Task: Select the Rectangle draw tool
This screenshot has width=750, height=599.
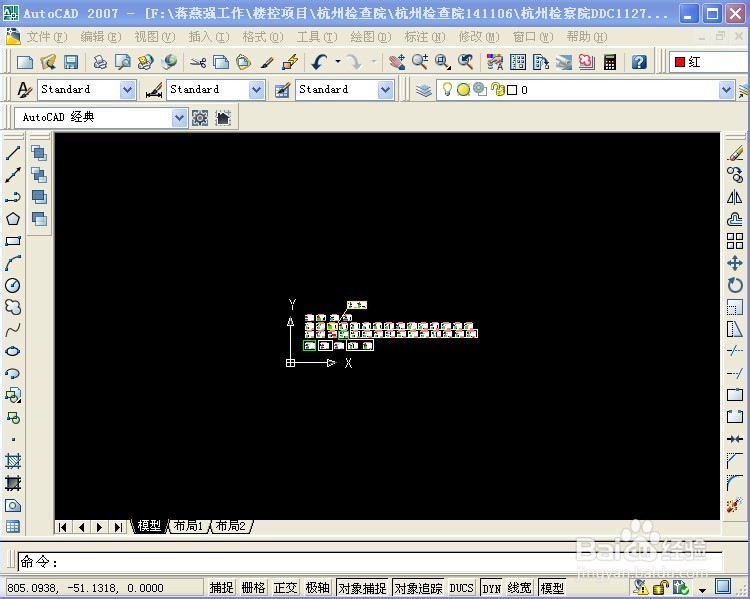Action: coord(13,241)
